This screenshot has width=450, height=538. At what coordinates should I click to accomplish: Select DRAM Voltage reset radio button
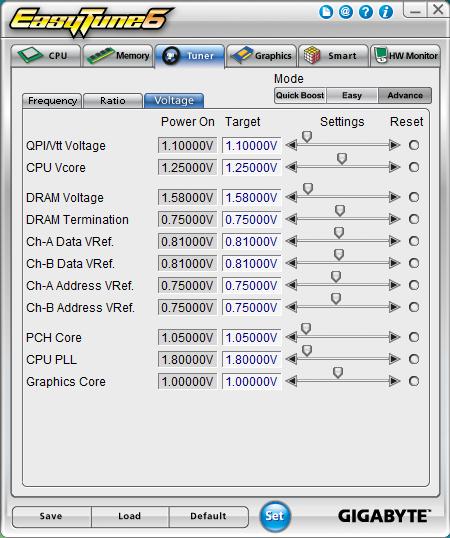414,197
